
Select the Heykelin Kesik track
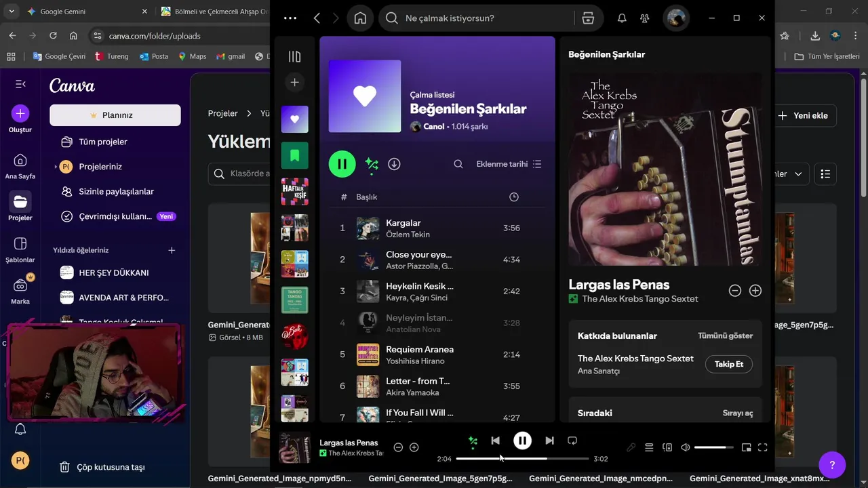click(437, 291)
